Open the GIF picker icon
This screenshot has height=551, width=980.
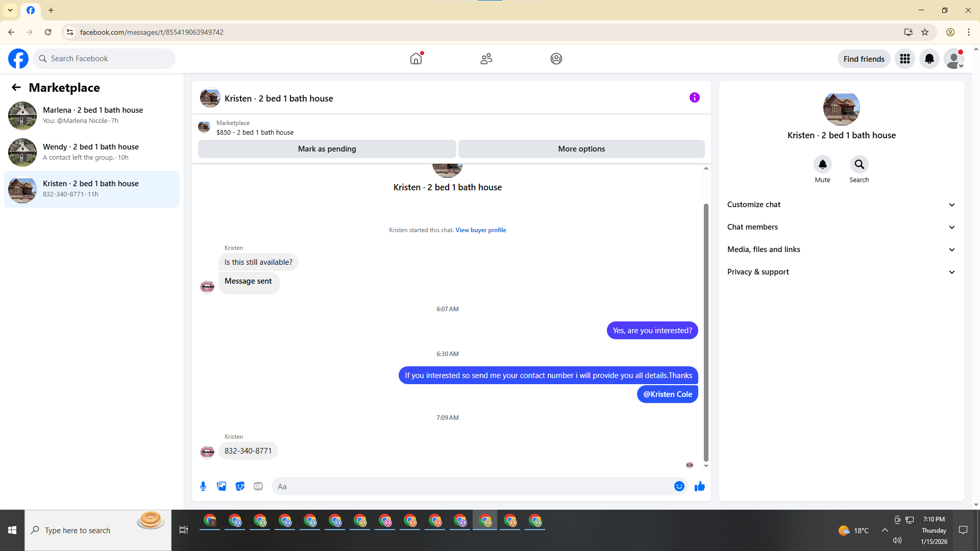pos(258,486)
